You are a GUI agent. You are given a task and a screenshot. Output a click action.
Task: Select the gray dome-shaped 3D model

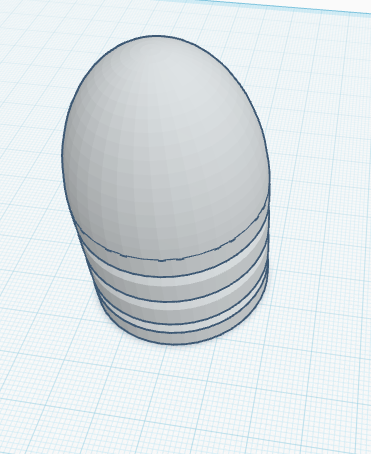(166, 190)
